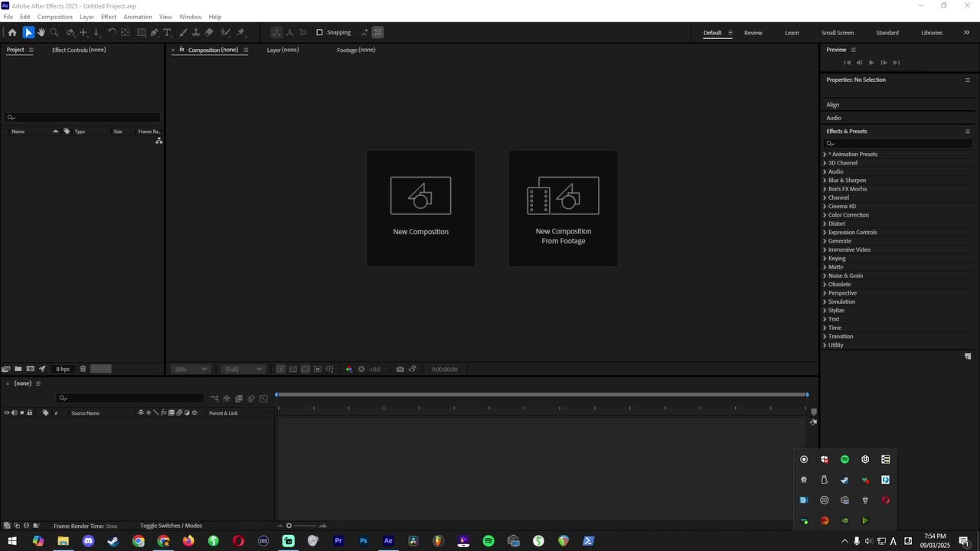
Task: Click the New Folder icon in Project panel
Action: pos(18,369)
